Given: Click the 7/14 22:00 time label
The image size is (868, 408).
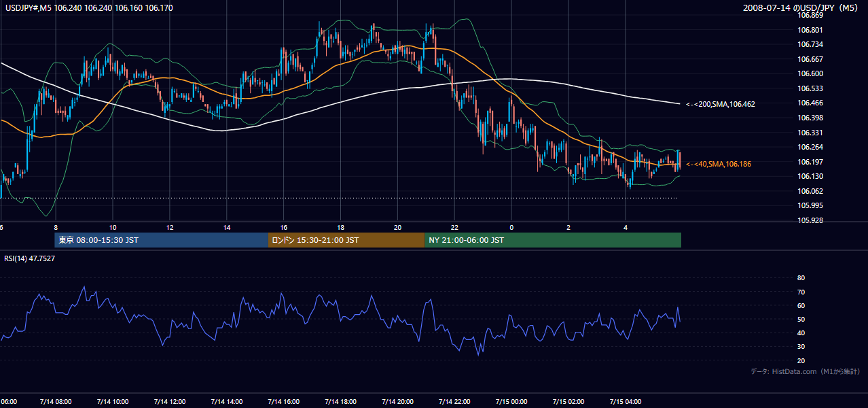Looking at the screenshot, I should (x=455, y=401).
